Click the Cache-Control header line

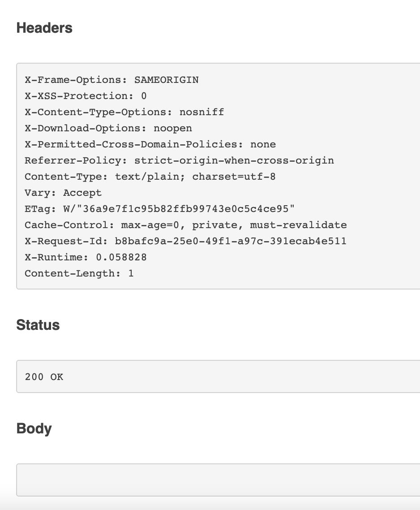pos(186,225)
